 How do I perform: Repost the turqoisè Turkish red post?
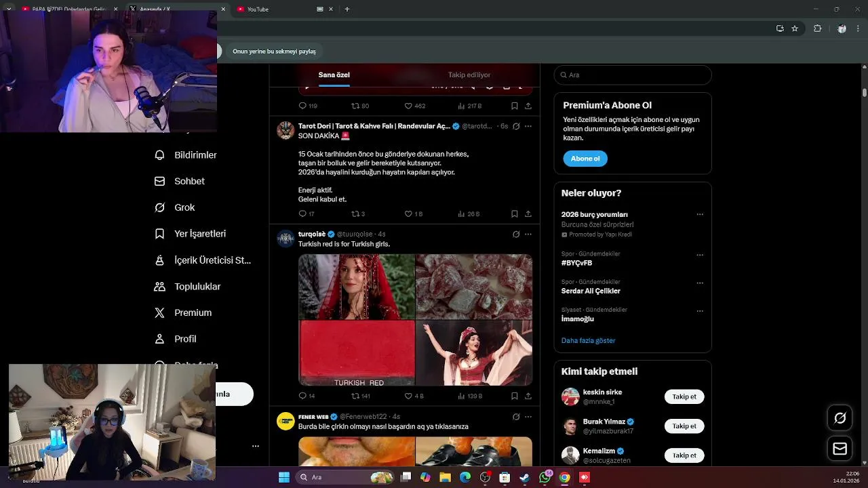tap(355, 396)
